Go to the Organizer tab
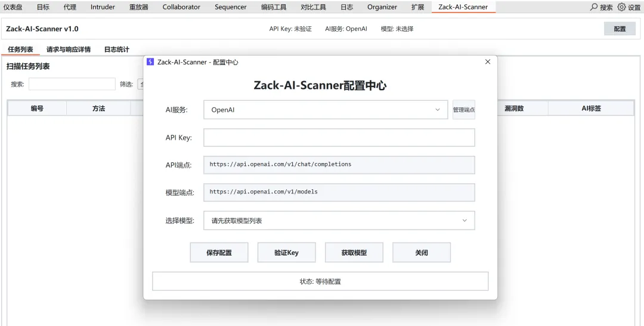This screenshot has height=326, width=644. tap(382, 7)
